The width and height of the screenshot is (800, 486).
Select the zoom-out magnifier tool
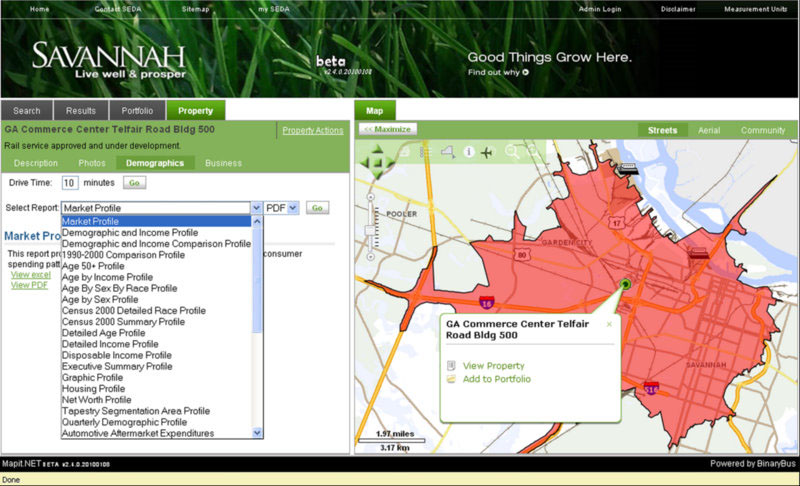pos(533,151)
